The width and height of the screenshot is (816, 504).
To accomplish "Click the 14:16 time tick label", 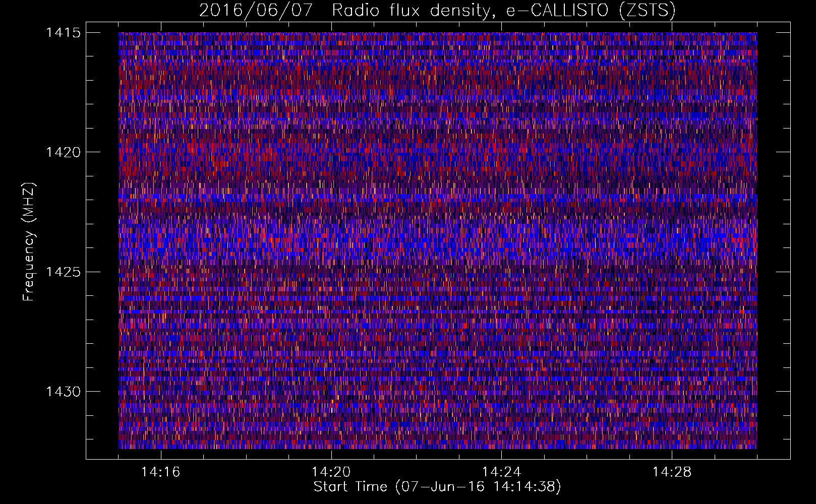I will [x=161, y=472].
